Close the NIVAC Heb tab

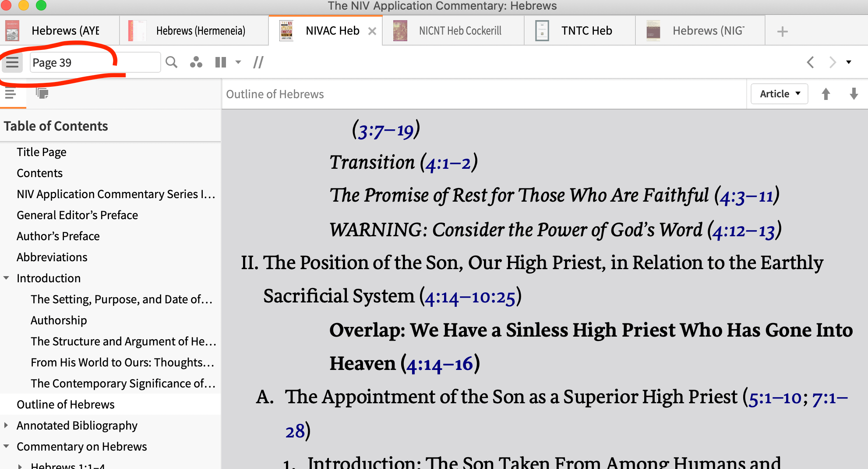click(372, 31)
